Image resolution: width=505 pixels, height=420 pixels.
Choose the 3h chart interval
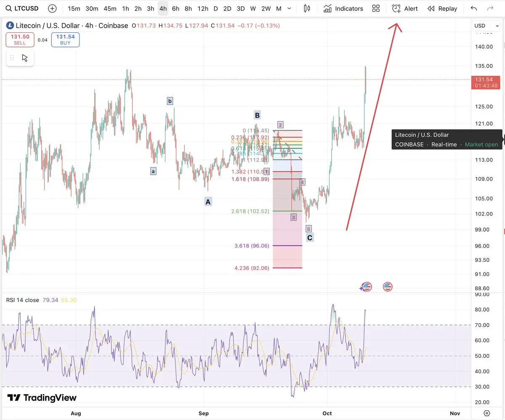151,8
